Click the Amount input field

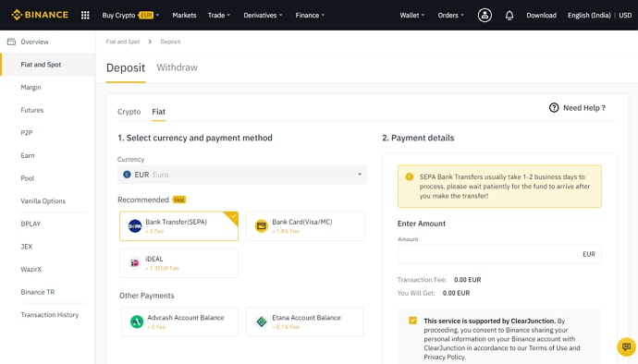[x=499, y=254]
